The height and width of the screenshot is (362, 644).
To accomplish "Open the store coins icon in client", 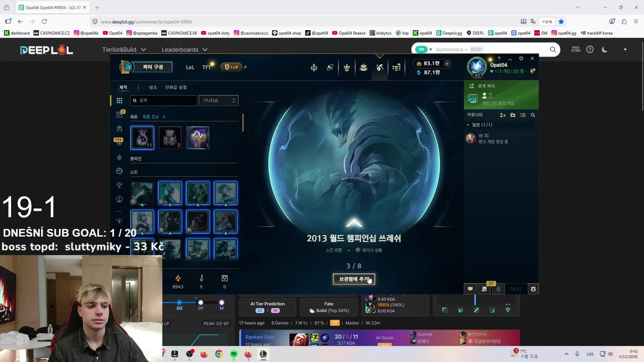I will coord(396,67).
